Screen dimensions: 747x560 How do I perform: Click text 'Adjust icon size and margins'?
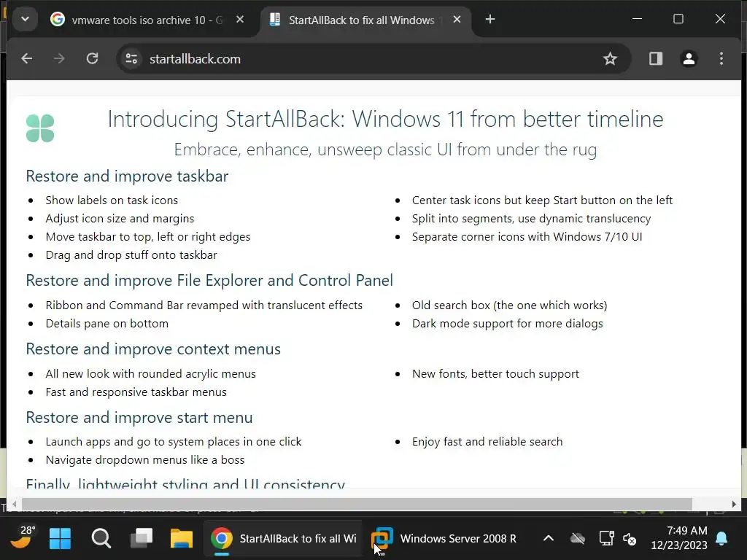120,219
